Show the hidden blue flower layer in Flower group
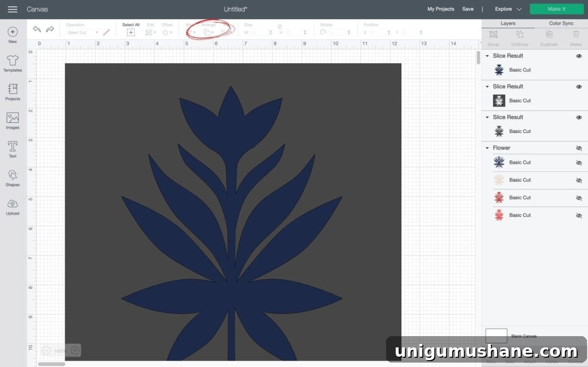Screen dimensions: 588x367 click(579, 163)
